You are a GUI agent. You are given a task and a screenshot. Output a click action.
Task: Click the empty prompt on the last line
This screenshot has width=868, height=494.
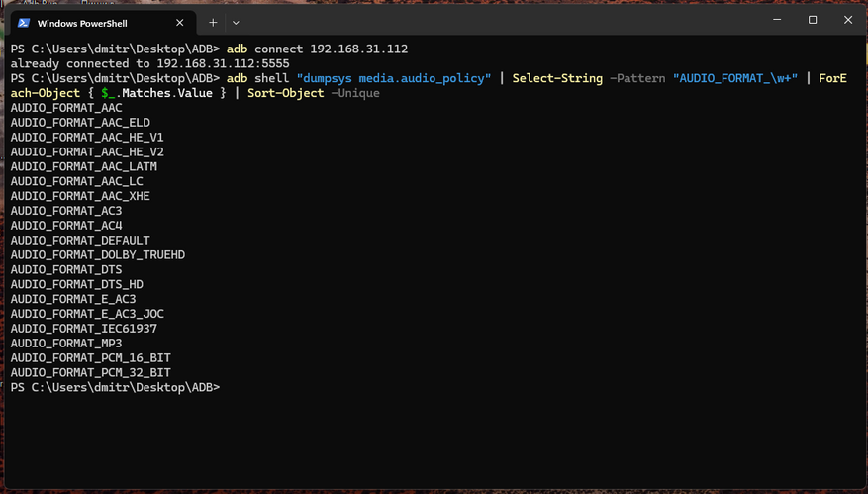coord(115,387)
